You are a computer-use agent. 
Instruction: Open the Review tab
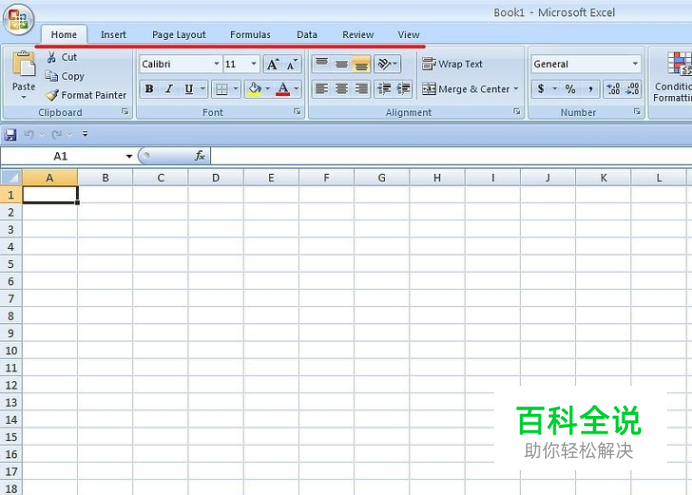358,34
